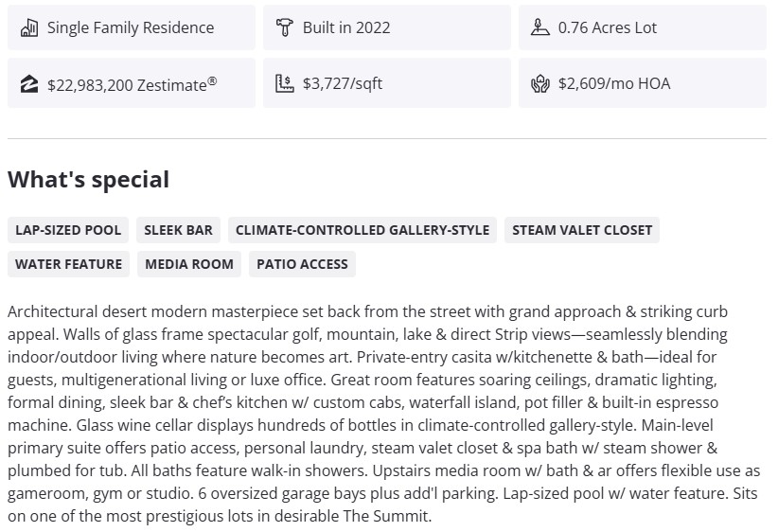Click the STEAM VALET CLOSET tag

pos(582,230)
